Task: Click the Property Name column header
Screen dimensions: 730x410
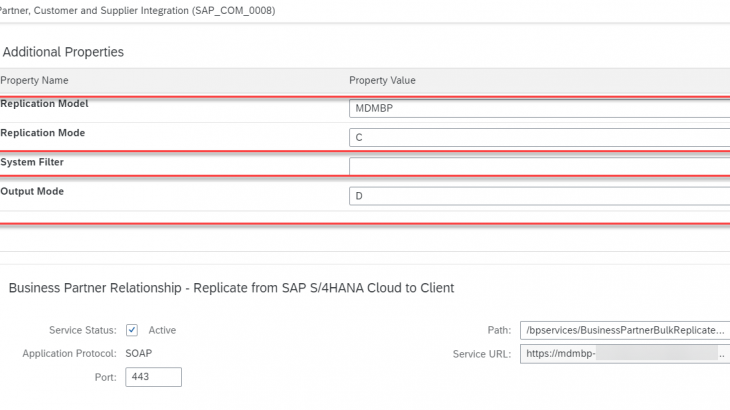Action: tap(35, 80)
